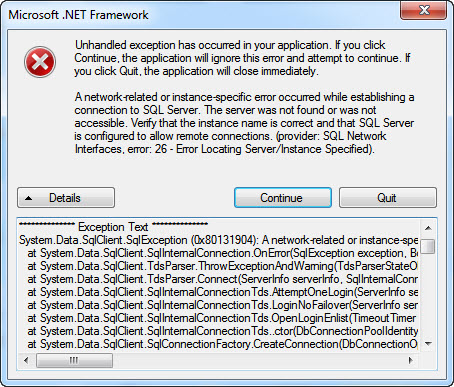Click the Continue button
Screen dimensions: 454x387
[283, 198]
